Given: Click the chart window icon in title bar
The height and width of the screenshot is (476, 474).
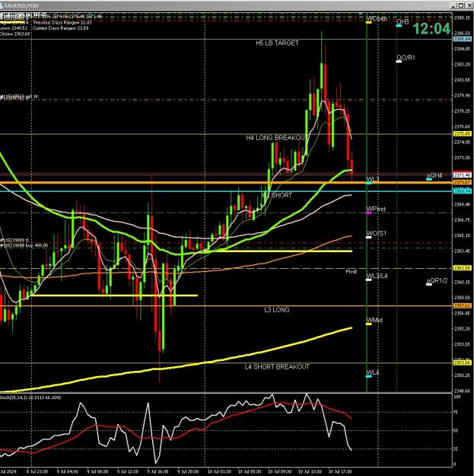Looking at the screenshot, I should tap(2, 6).
